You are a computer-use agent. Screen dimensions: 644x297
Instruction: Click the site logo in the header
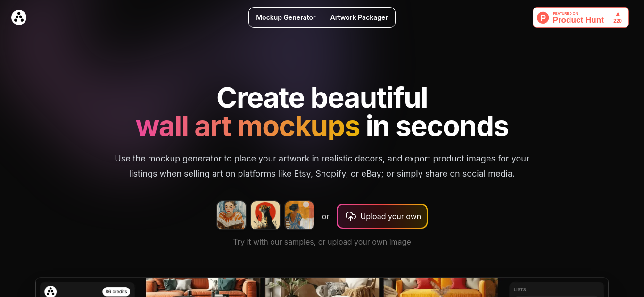click(x=19, y=17)
